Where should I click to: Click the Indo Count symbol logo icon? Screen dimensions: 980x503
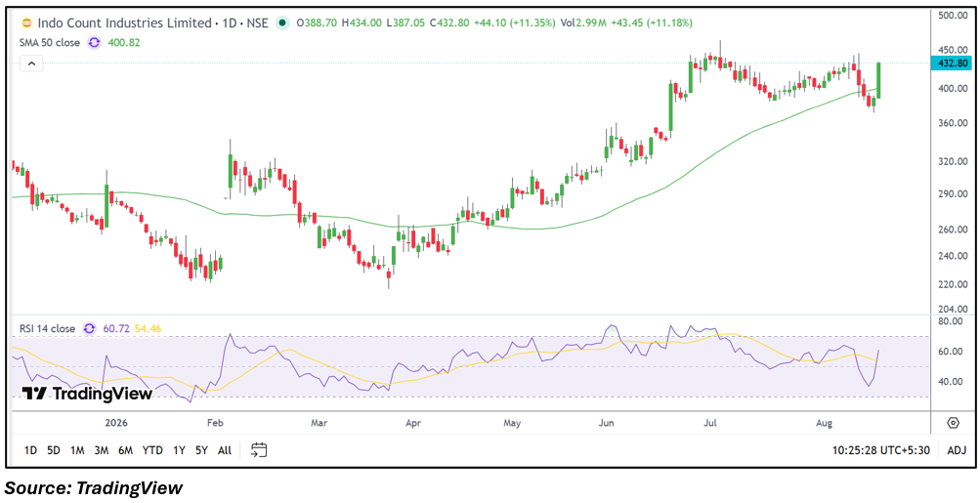pyautogui.click(x=27, y=23)
